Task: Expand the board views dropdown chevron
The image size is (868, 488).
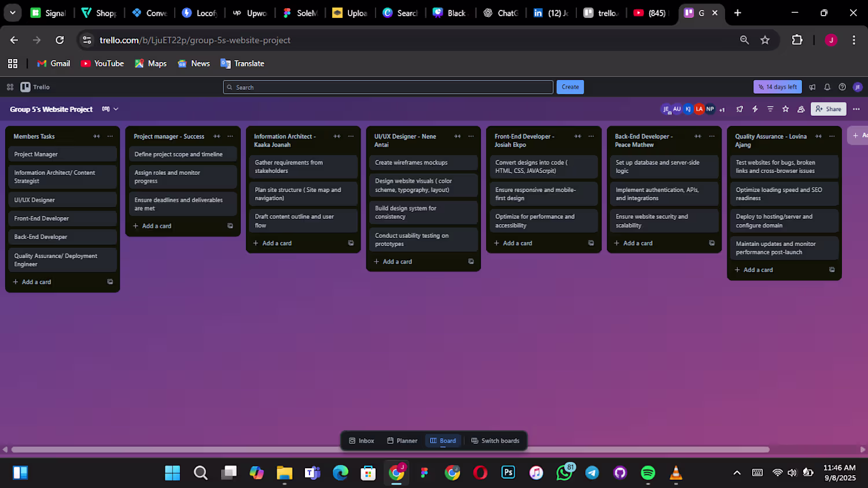Action: click(116, 109)
